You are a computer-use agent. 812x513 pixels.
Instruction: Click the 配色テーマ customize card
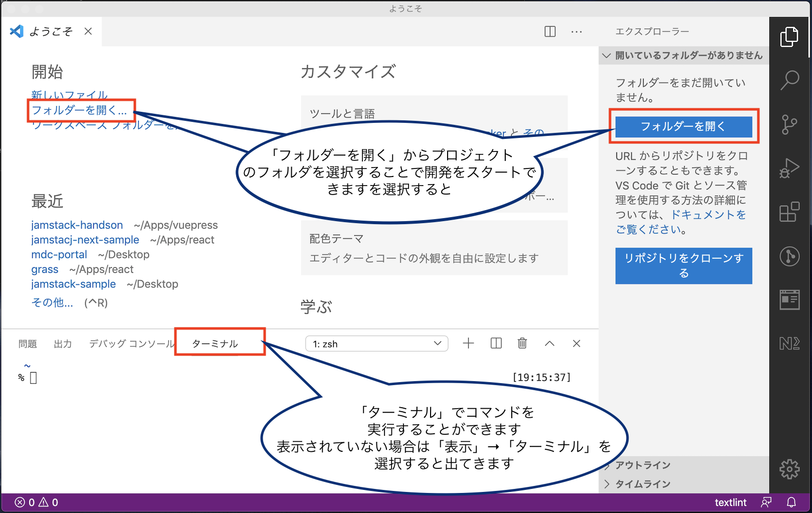click(x=434, y=248)
